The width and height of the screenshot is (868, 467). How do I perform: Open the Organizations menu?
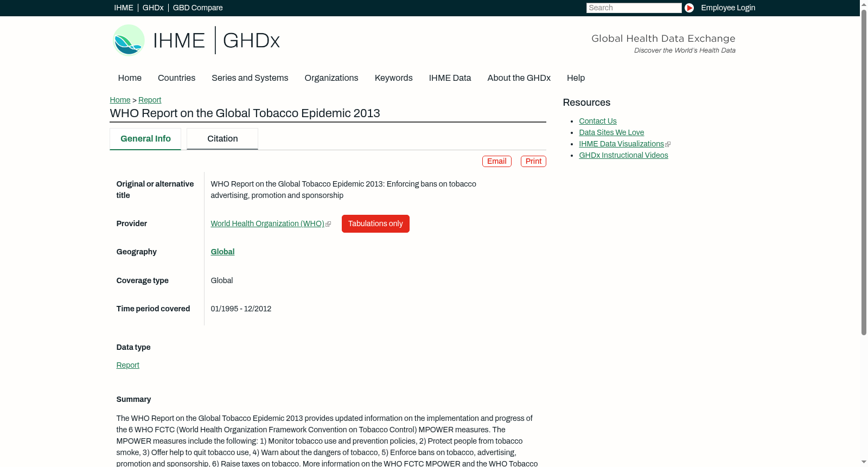(x=331, y=78)
